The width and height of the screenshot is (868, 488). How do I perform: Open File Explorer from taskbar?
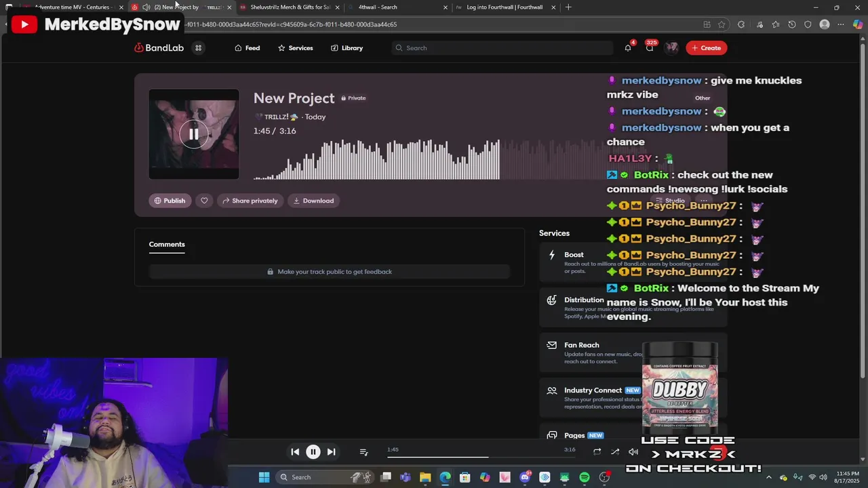[425, 477]
